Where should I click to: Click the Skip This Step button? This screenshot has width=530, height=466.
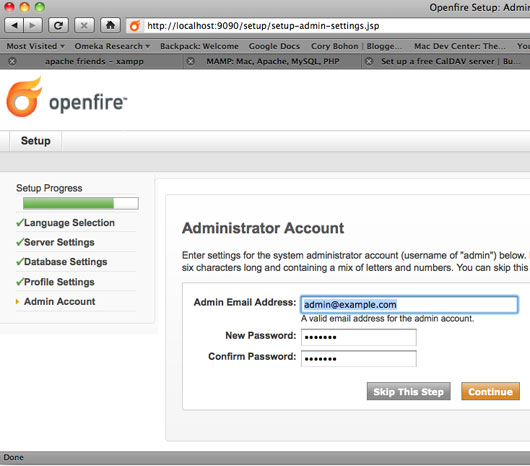click(408, 391)
